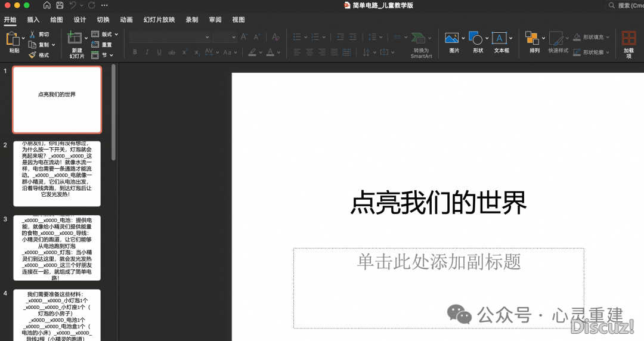Click the text highlight color pen
Viewport: 644px width, 341px height.
[252, 52]
